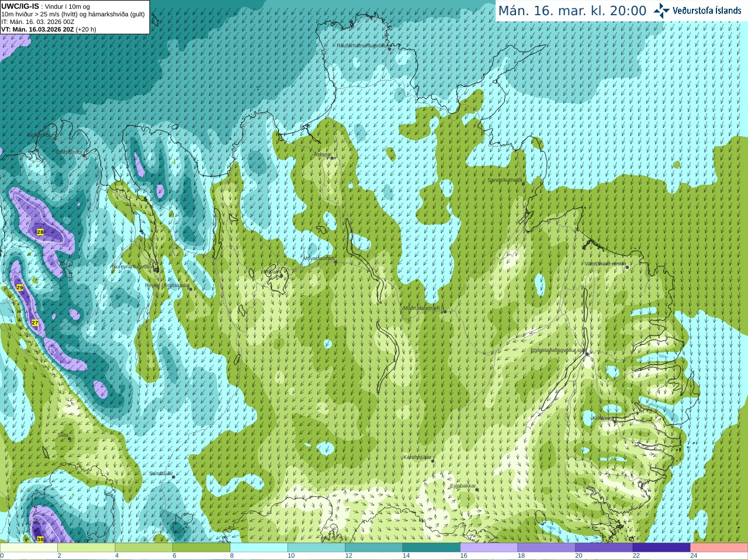Click the Sandbúðir label
Viewport: 748px width, 560px height.
pos(161,473)
